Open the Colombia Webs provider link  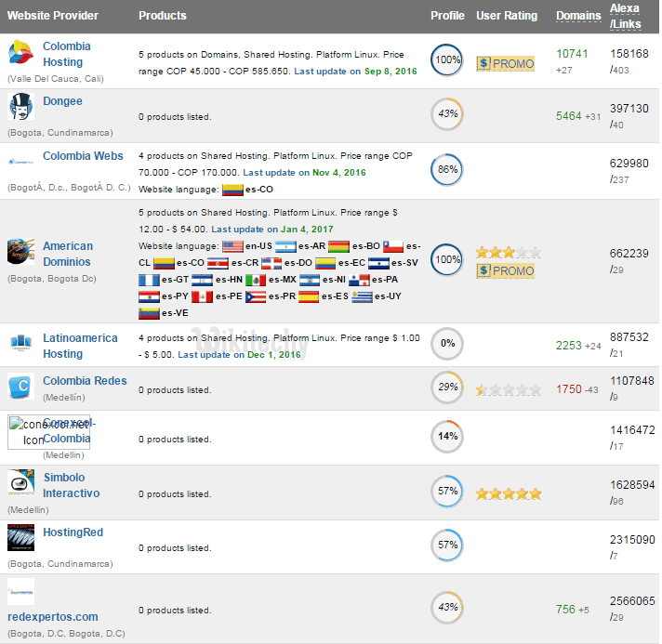coord(83,156)
